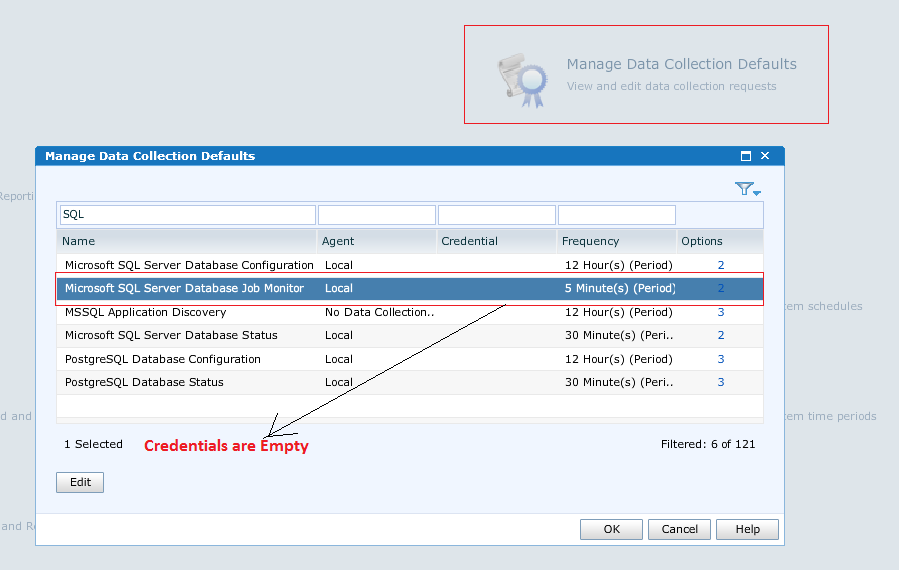Open Help for this dialog
899x570 pixels.
coord(748,529)
